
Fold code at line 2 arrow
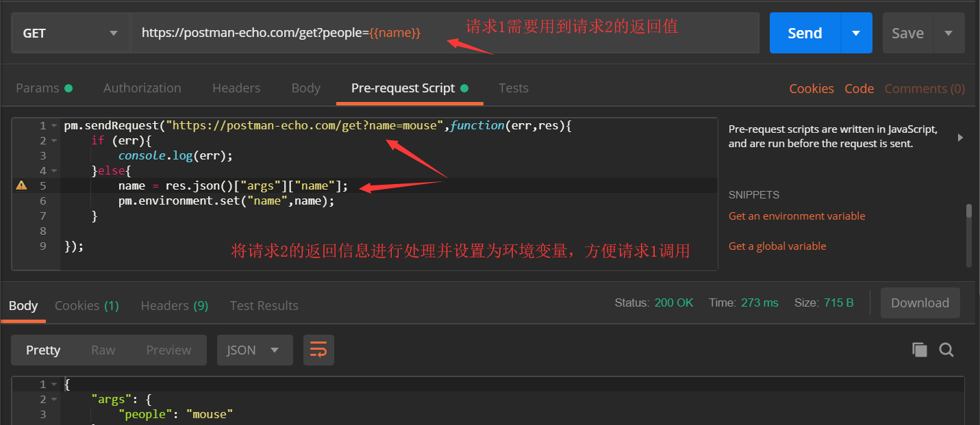pos(54,141)
